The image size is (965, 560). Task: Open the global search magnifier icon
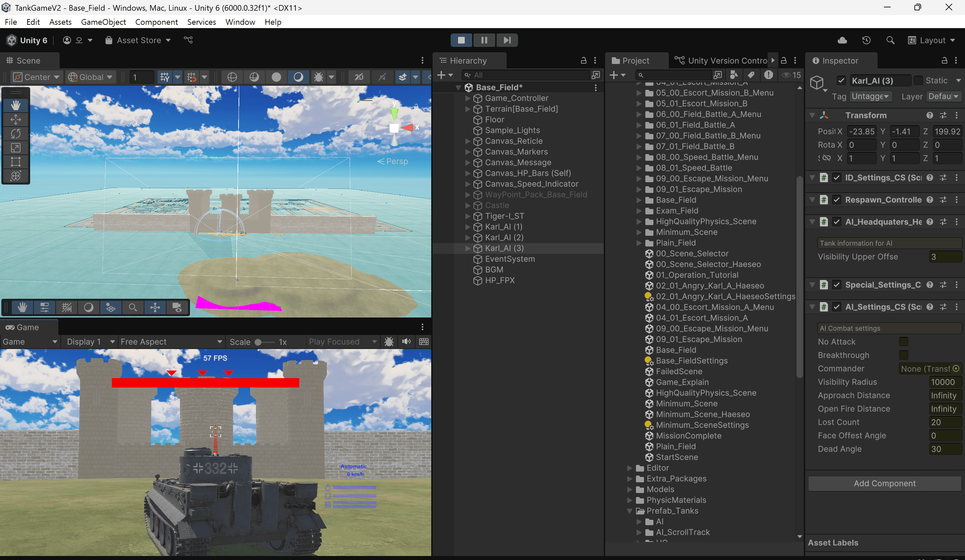point(890,40)
